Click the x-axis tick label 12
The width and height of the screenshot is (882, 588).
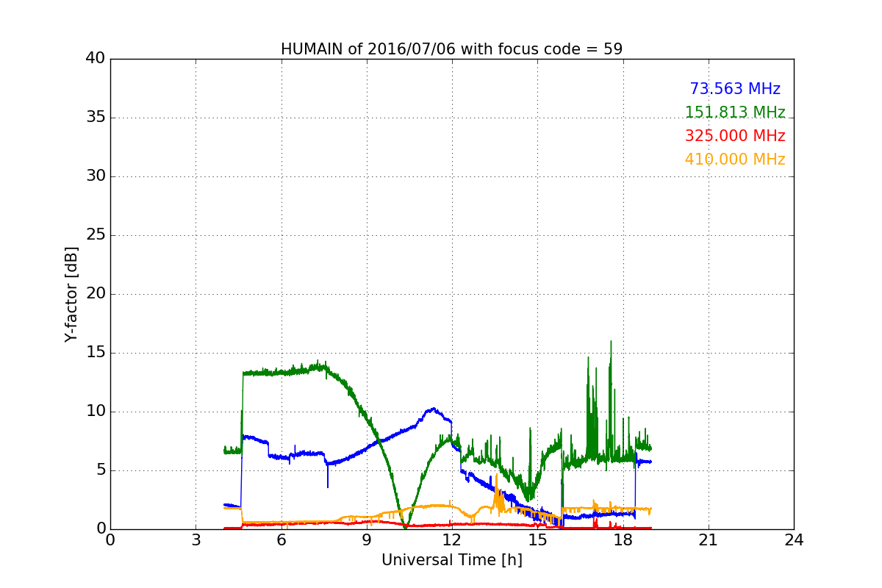452,540
